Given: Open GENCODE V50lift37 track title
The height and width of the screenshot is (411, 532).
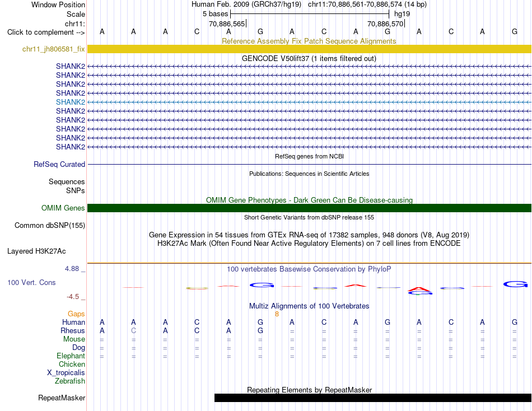Looking at the screenshot, I should [x=309, y=58].
